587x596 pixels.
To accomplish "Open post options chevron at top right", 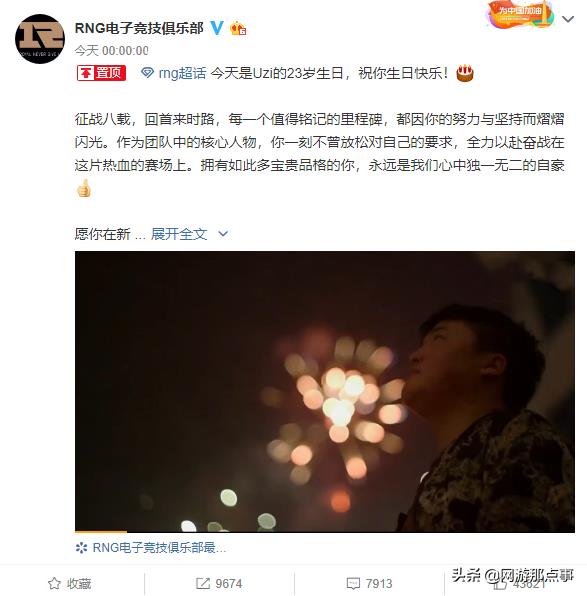I will 568,19.
